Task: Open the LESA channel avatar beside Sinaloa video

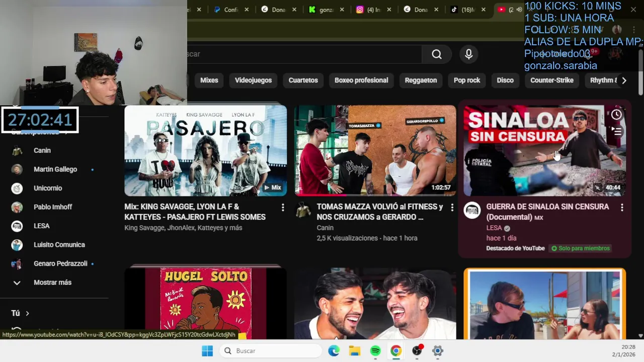Action: click(x=472, y=210)
